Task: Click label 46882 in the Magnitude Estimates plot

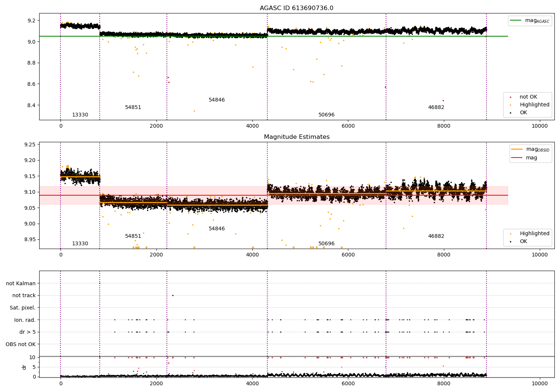Action: pyautogui.click(x=436, y=236)
